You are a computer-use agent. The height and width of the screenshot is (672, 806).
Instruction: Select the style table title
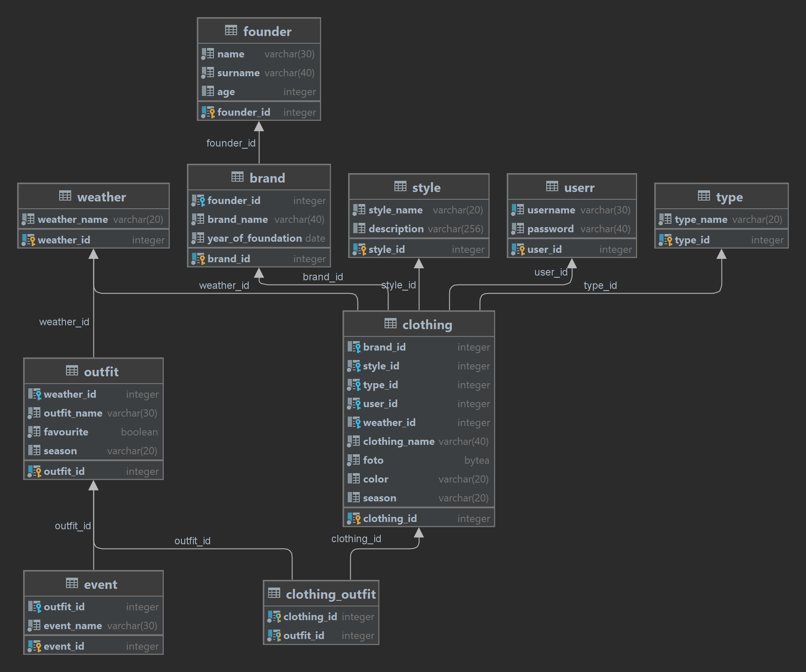pos(426,188)
